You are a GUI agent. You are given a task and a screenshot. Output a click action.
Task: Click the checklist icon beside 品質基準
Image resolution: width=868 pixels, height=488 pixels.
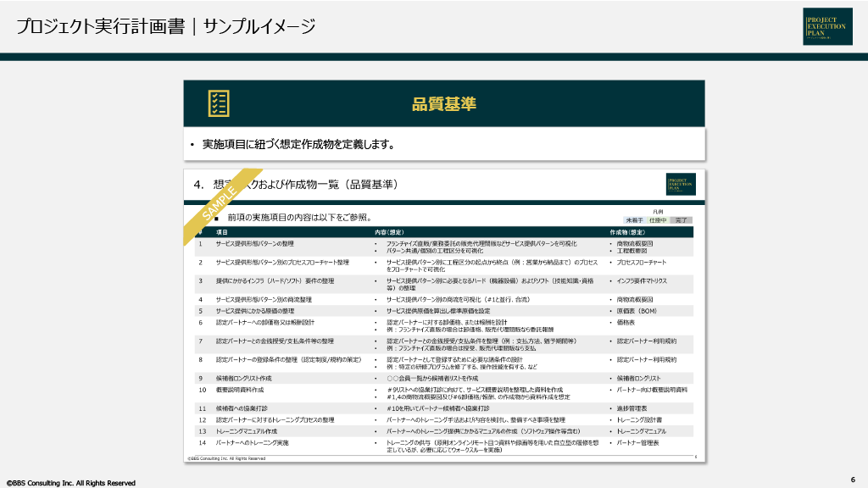coord(218,103)
